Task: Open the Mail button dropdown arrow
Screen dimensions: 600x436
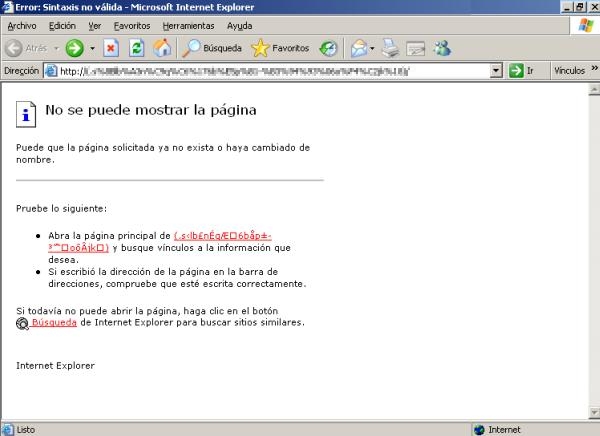Action: coord(372,49)
